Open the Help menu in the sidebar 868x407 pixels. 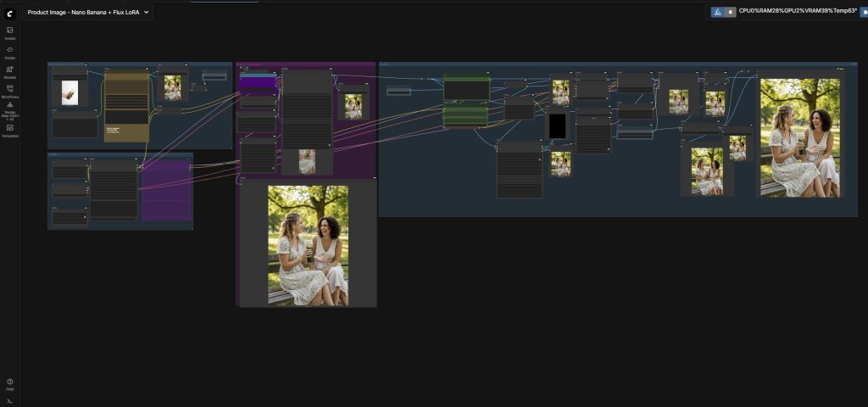tap(9, 384)
